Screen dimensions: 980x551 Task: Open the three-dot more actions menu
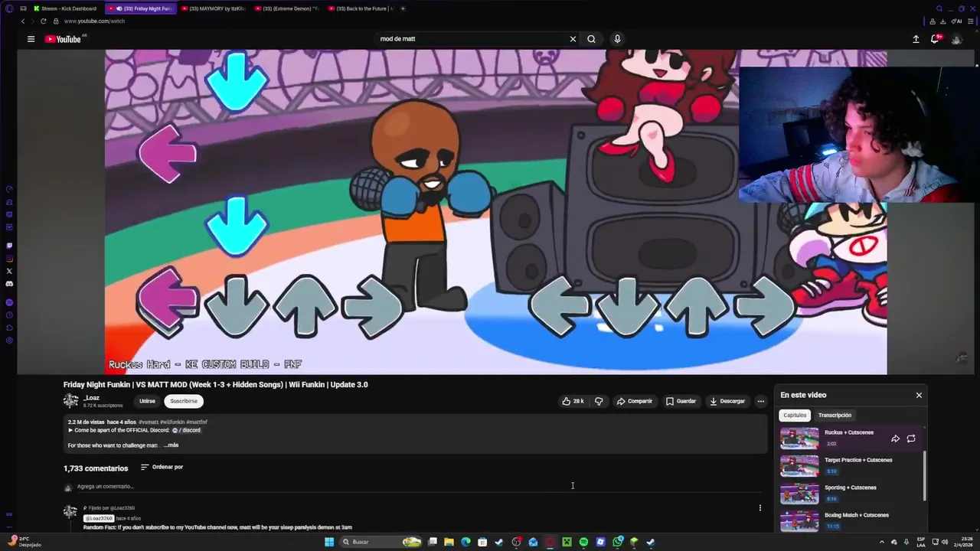[x=760, y=401]
